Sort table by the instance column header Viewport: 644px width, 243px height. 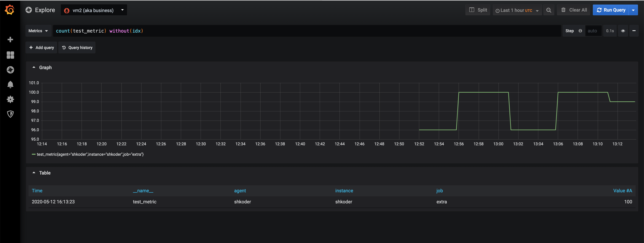click(x=344, y=191)
